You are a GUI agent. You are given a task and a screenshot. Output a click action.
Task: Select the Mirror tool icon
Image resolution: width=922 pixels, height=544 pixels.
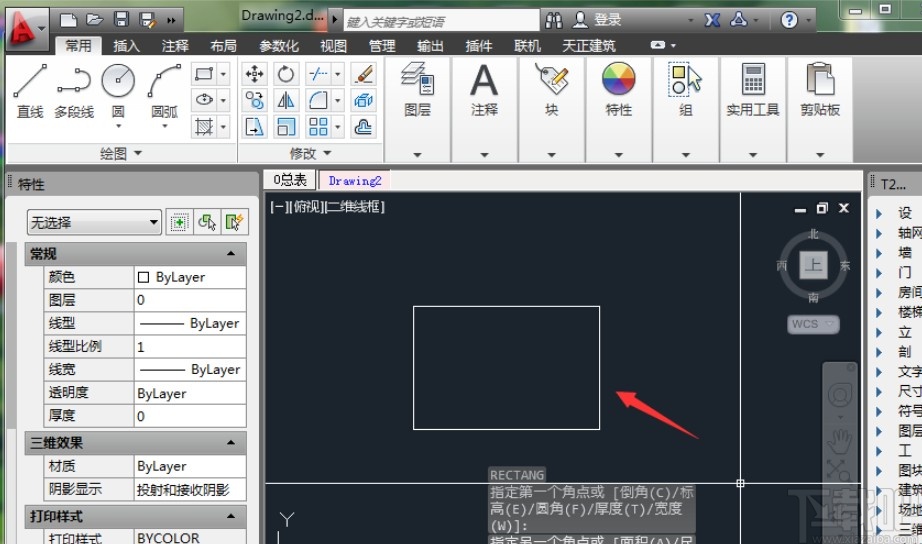click(x=287, y=100)
